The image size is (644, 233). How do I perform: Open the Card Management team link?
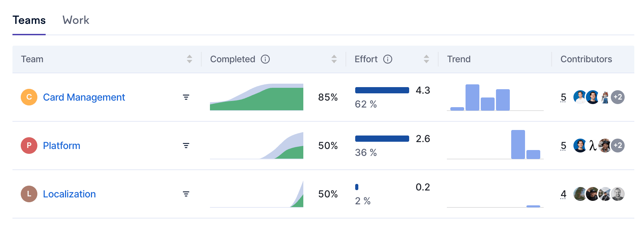pos(84,97)
